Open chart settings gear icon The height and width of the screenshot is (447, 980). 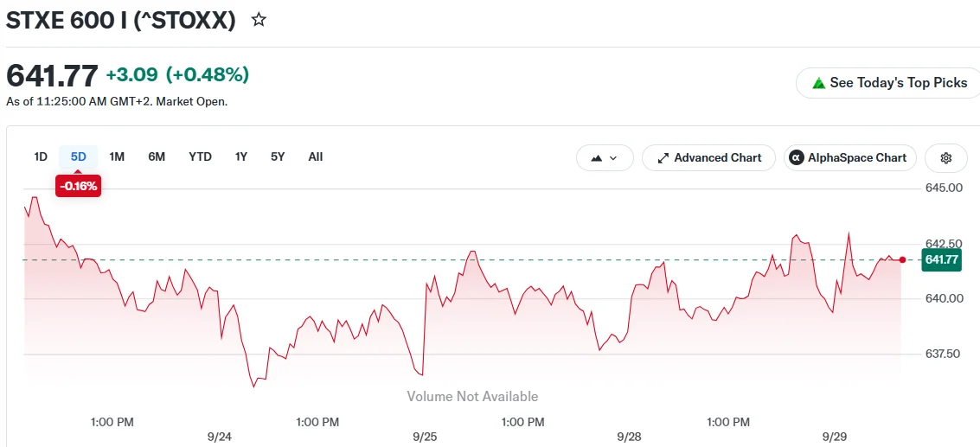(945, 157)
